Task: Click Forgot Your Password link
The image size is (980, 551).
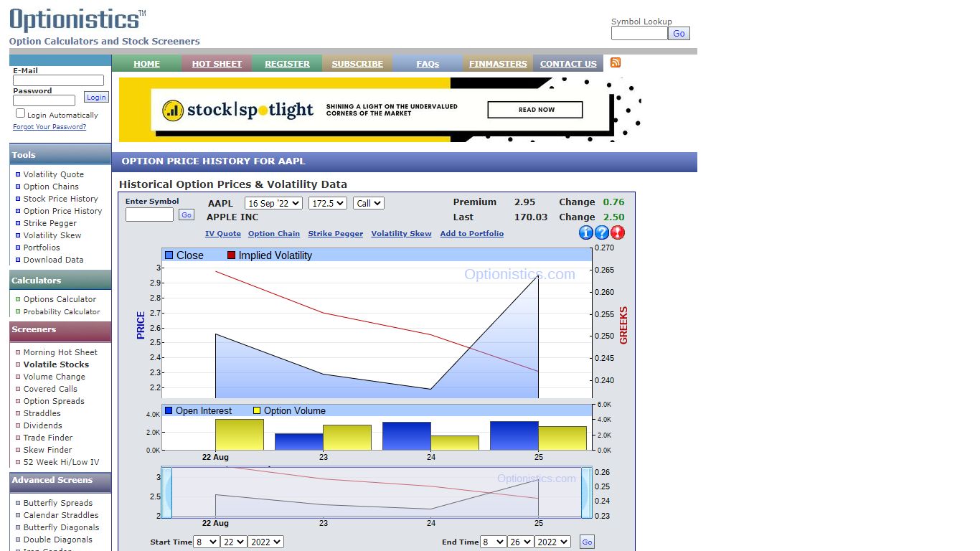Action: click(50, 127)
